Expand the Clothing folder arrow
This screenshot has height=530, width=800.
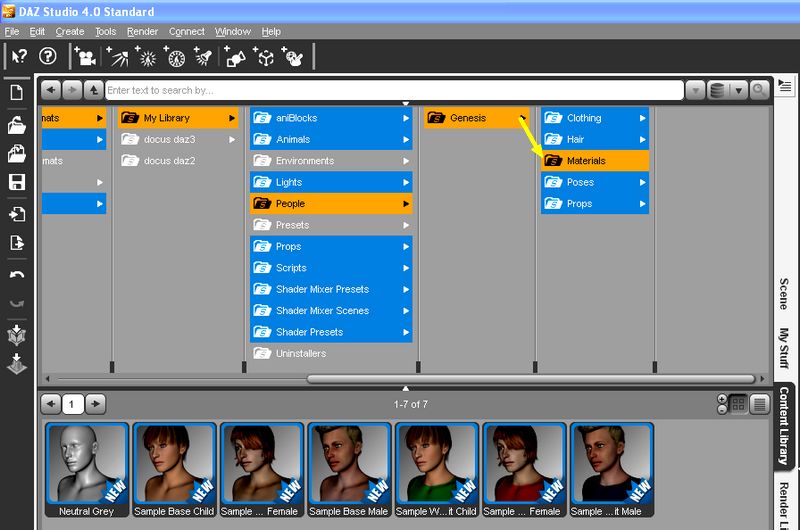pyautogui.click(x=643, y=118)
